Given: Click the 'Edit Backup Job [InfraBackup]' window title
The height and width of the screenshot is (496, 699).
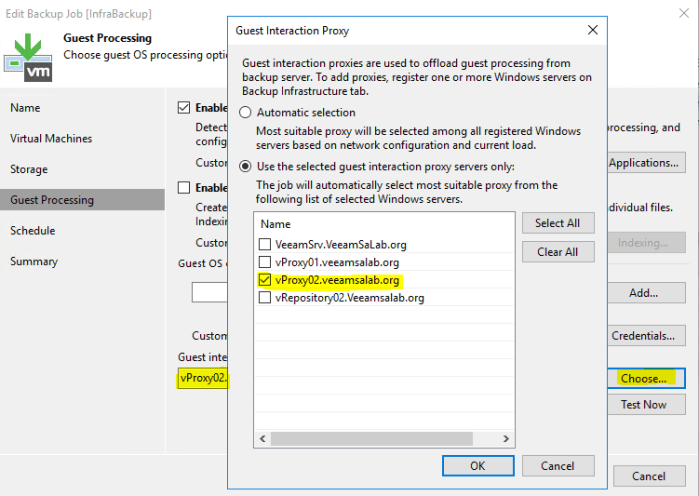Looking at the screenshot, I should coord(78,14).
